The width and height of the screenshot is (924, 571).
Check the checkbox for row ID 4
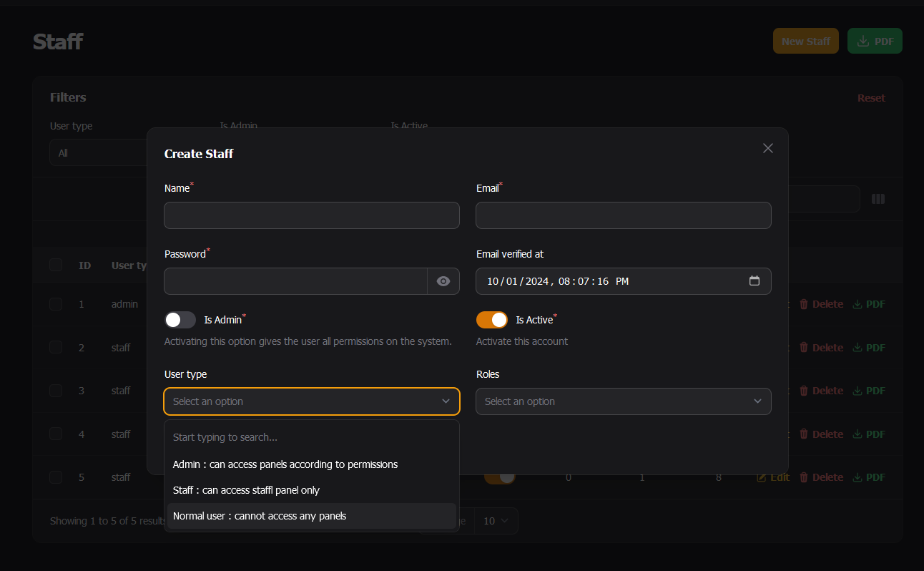tap(56, 434)
